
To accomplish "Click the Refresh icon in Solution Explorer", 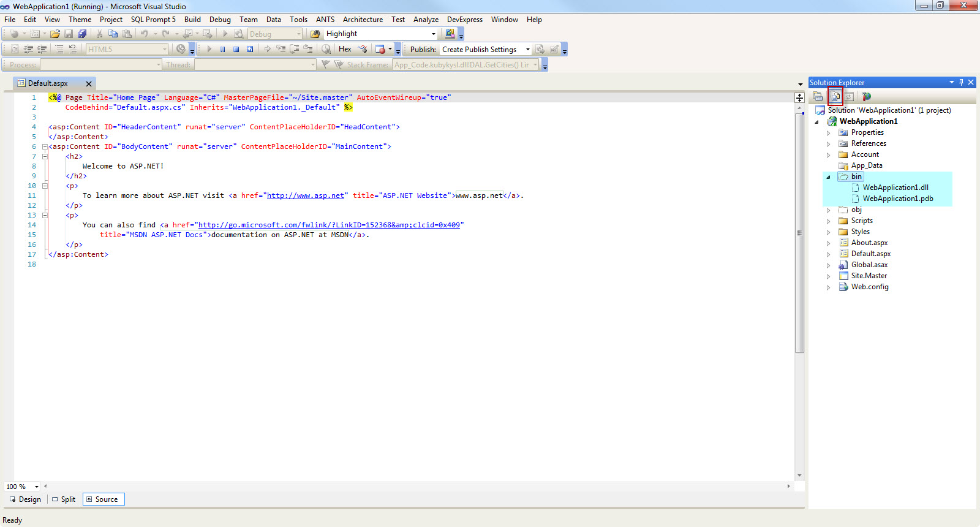I will coord(849,96).
